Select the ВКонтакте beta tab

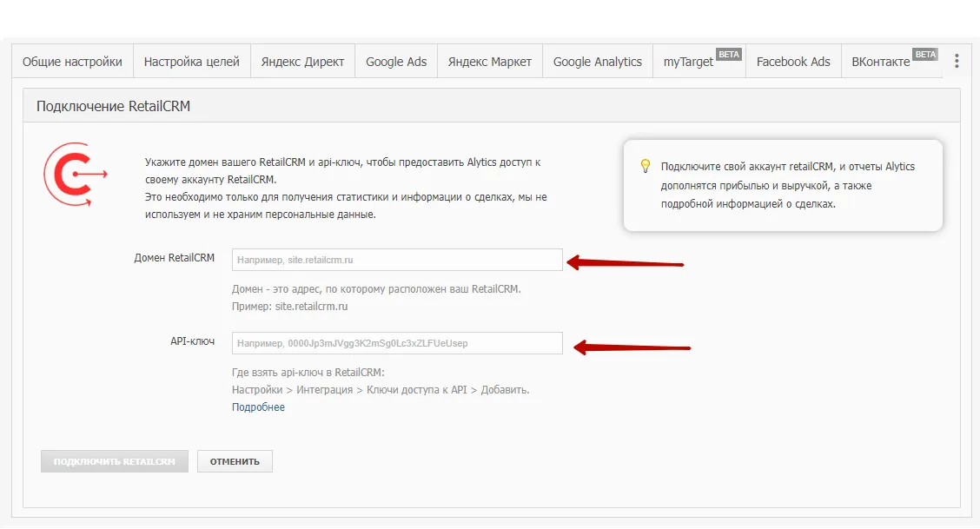click(x=892, y=61)
